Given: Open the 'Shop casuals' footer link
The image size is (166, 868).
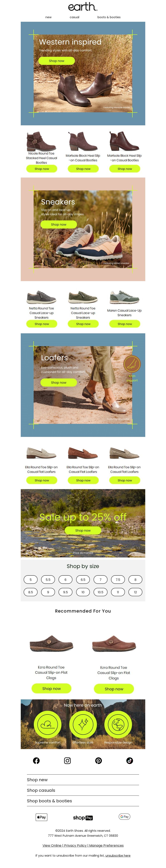Looking at the screenshot, I should pyautogui.click(x=41, y=790).
